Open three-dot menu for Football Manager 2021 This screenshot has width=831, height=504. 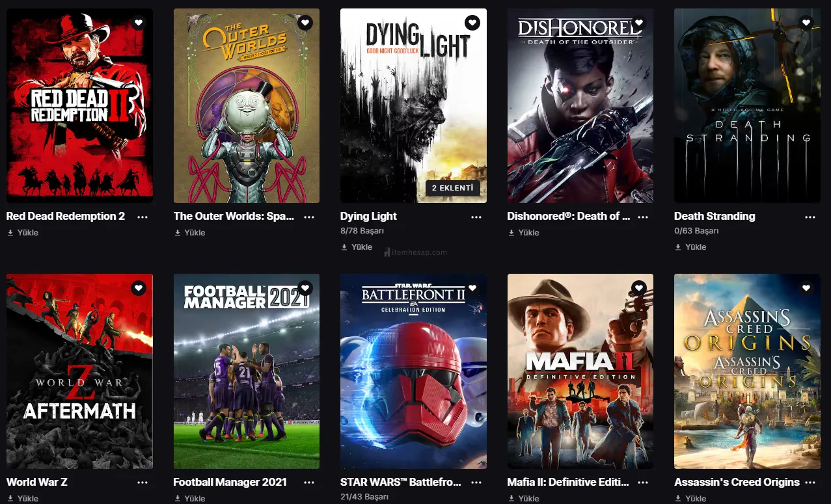pyautogui.click(x=309, y=483)
